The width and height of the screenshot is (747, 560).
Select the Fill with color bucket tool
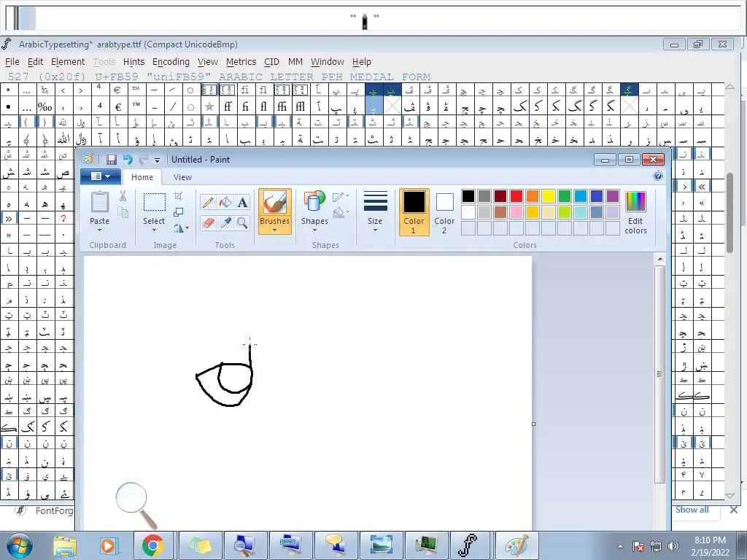[x=225, y=203]
